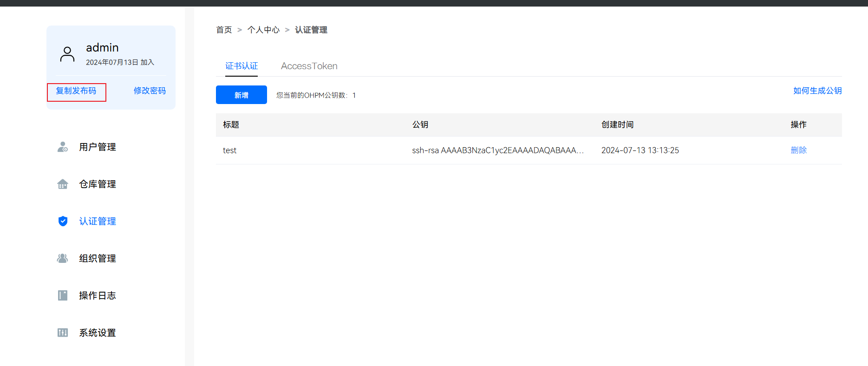Switch to the AccessToken tab
Image resolution: width=868 pixels, height=366 pixels.
(x=309, y=66)
